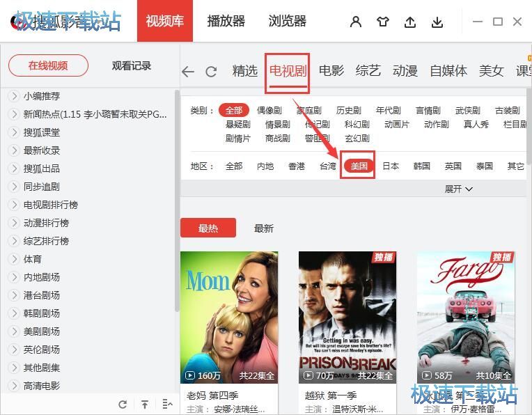
Task: Expand 同步追剧 chevron
Action: pos(14,187)
